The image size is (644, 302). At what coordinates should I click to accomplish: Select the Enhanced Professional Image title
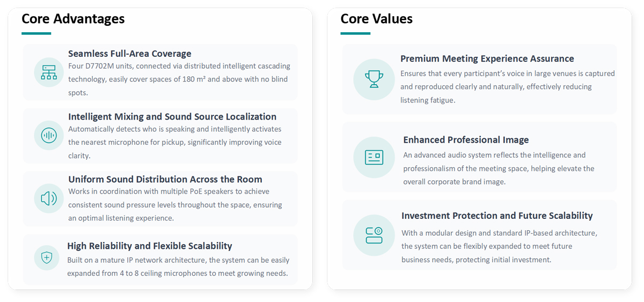[x=466, y=139]
